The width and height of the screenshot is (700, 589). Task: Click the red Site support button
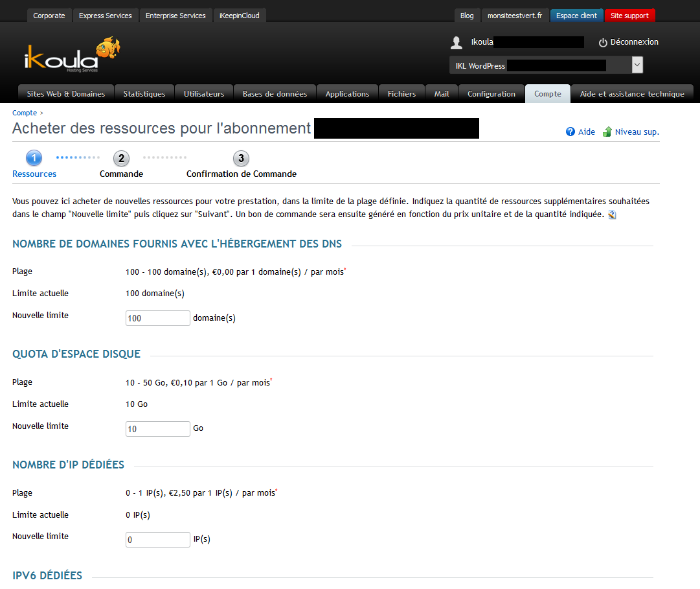tap(629, 15)
